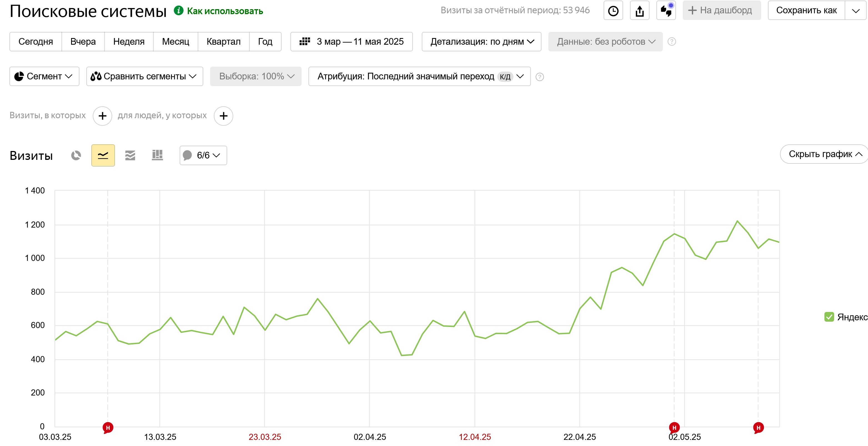Image resolution: width=868 pixels, height=446 pixels.
Task: Open Сравнить сегменты dropdown
Action: tap(145, 77)
